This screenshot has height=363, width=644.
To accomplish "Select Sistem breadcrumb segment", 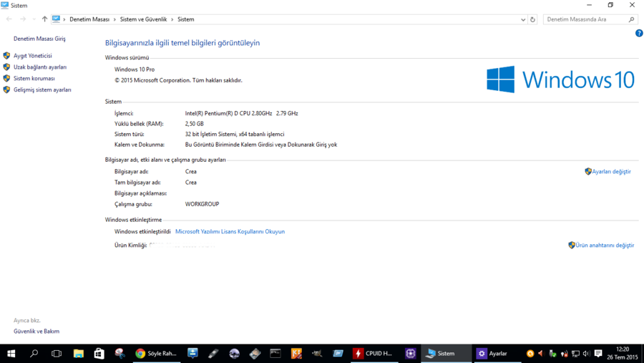I will [x=185, y=19].
